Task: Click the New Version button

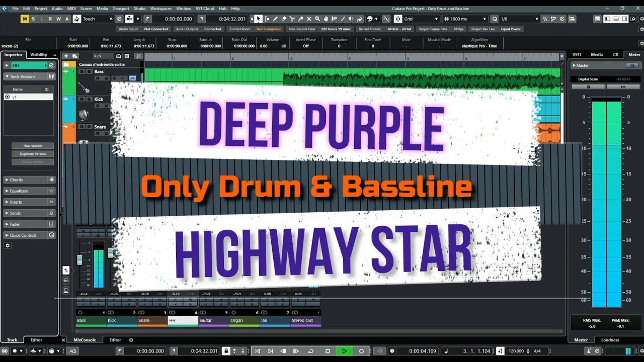Action: [33, 146]
